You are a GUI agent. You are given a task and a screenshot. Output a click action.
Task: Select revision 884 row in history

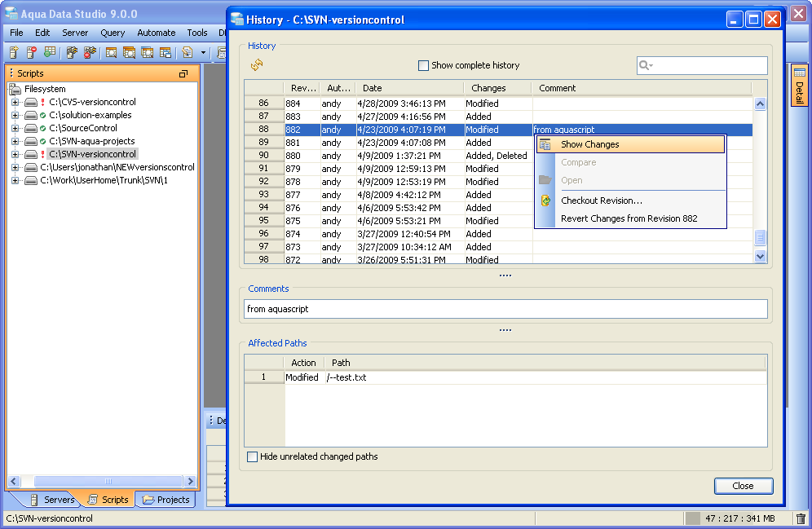coord(498,104)
